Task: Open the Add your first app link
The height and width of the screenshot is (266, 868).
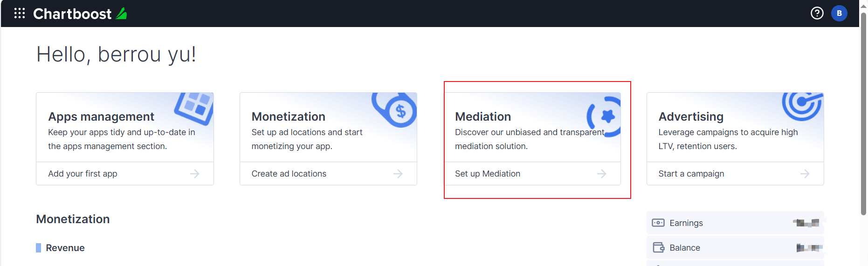Action: pos(83,174)
